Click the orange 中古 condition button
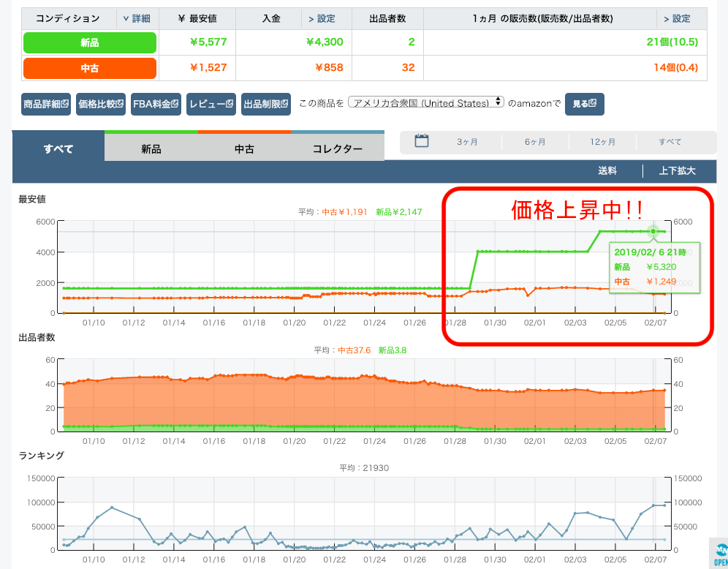This screenshot has width=728, height=569. pyautogui.click(x=90, y=68)
